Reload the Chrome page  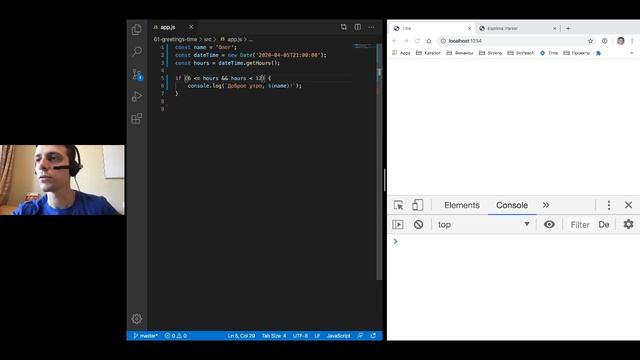coord(417,41)
